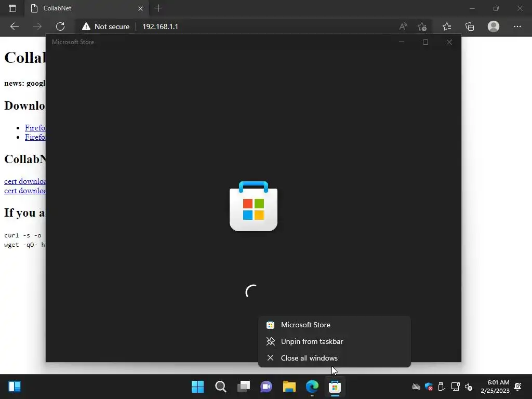Click the USB safely remove tray icon

click(x=442, y=387)
